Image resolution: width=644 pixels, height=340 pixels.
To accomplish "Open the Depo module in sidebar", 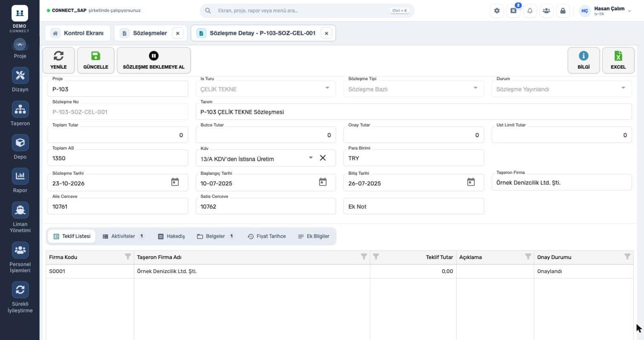I will pyautogui.click(x=20, y=147).
